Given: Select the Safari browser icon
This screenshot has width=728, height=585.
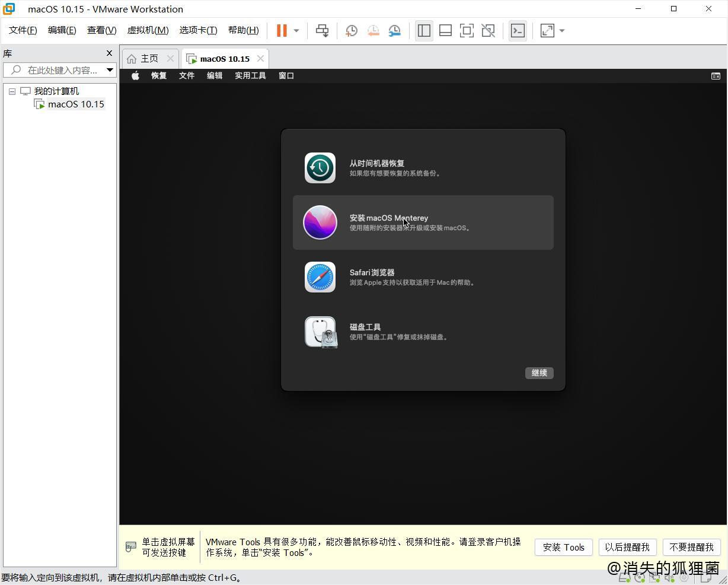Looking at the screenshot, I should [x=320, y=277].
